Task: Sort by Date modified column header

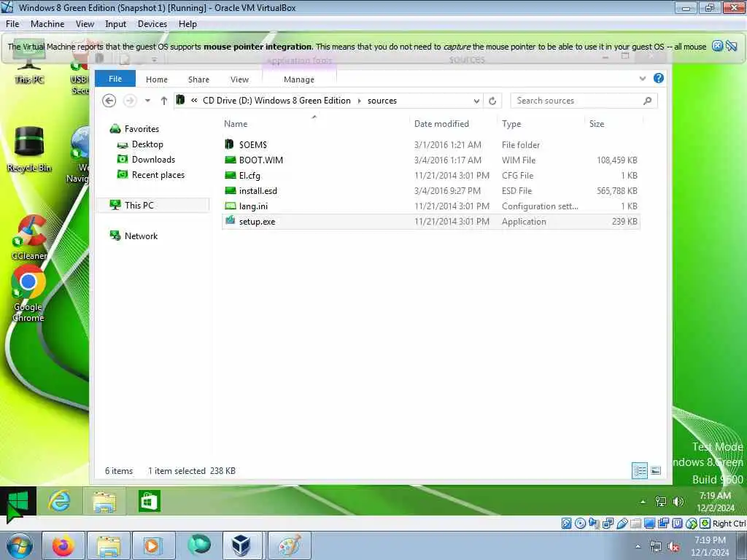Action: pos(441,124)
